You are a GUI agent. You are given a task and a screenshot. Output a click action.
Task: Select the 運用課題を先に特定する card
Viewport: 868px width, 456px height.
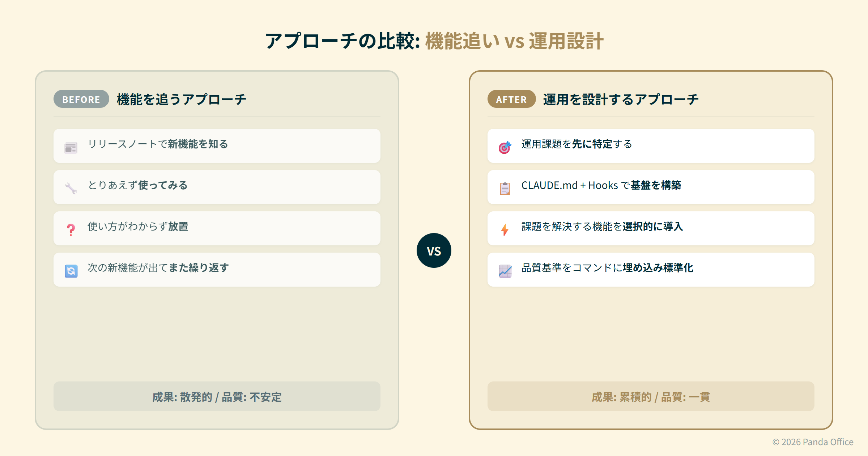pos(651,146)
